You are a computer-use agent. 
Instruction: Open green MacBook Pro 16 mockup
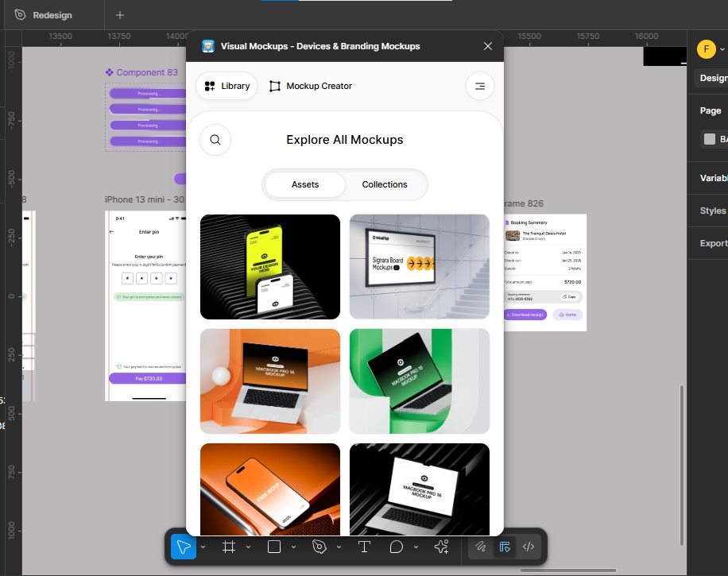420,381
